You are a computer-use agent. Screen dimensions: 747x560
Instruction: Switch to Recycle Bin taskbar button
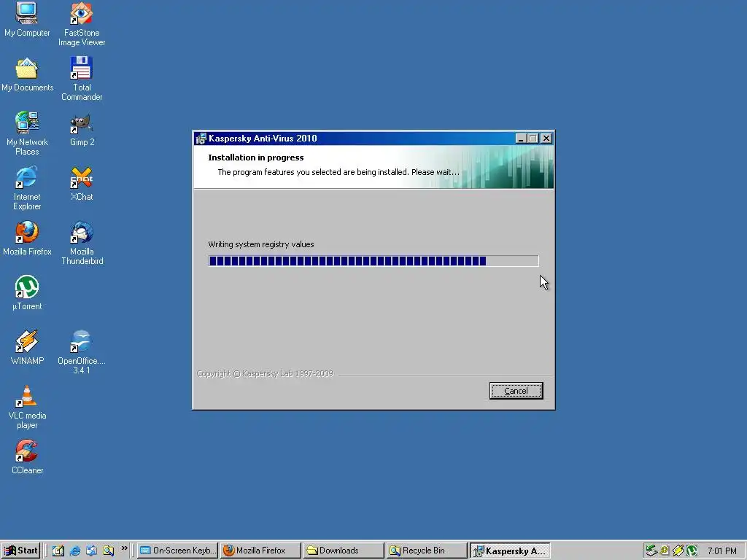click(426, 551)
